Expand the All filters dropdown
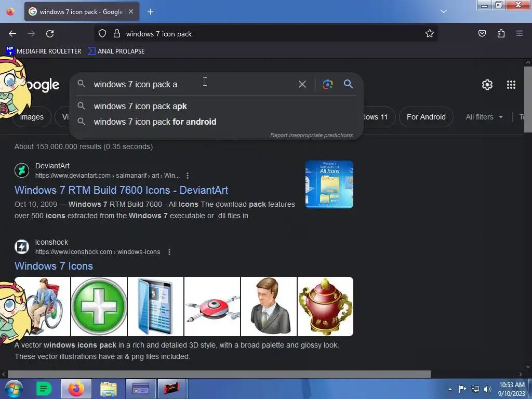This screenshot has height=399, width=532. point(484,117)
